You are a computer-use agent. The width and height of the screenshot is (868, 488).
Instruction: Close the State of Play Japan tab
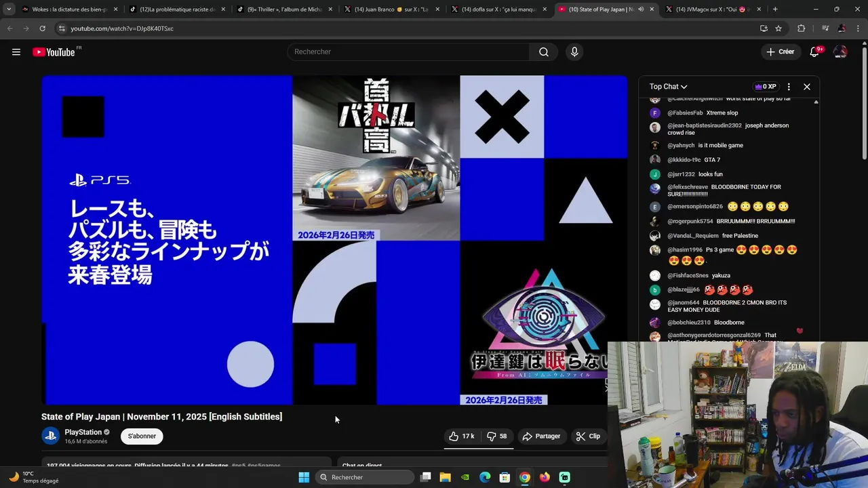click(652, 9)
